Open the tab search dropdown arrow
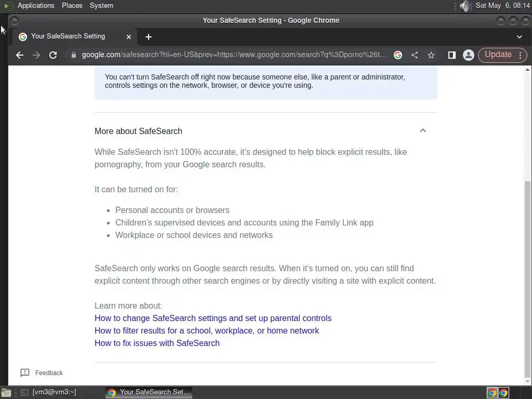Image resolution: width=532 pixels, height=399 pixels. point(520,37)
